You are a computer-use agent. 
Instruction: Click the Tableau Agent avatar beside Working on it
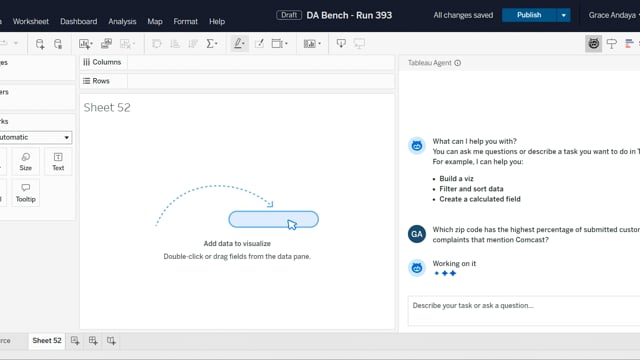click(417, 268)
